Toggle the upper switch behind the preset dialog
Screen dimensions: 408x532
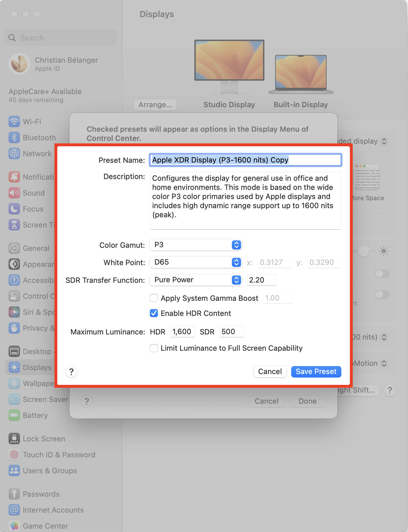(x=382, y=274)
